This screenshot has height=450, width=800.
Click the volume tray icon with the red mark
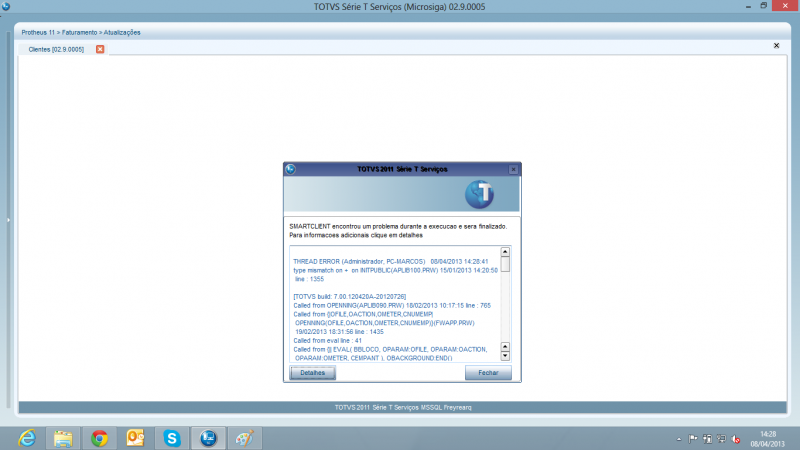coord(735,439)
